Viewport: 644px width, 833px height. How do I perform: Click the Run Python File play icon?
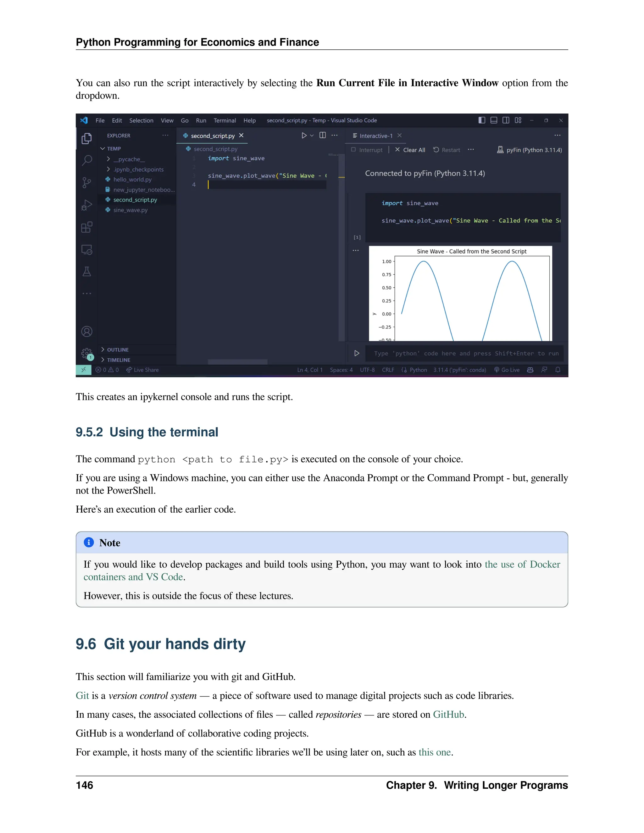coord(304,135)
